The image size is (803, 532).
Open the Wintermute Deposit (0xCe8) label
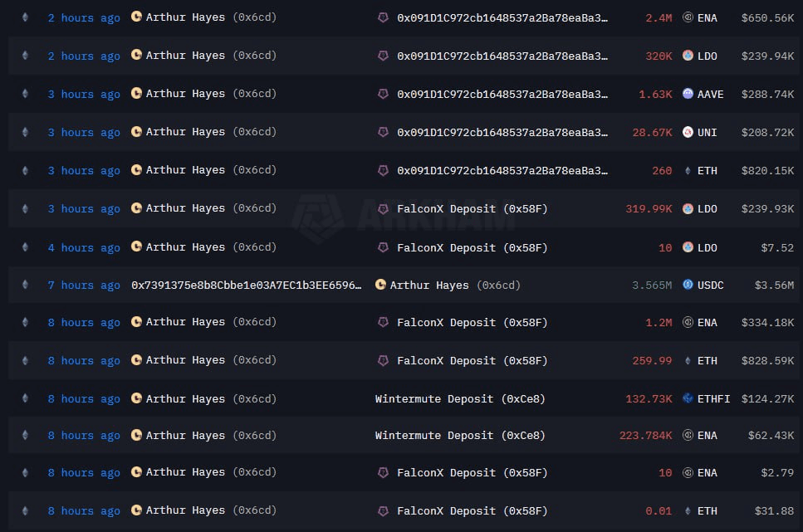pos(460,398)
